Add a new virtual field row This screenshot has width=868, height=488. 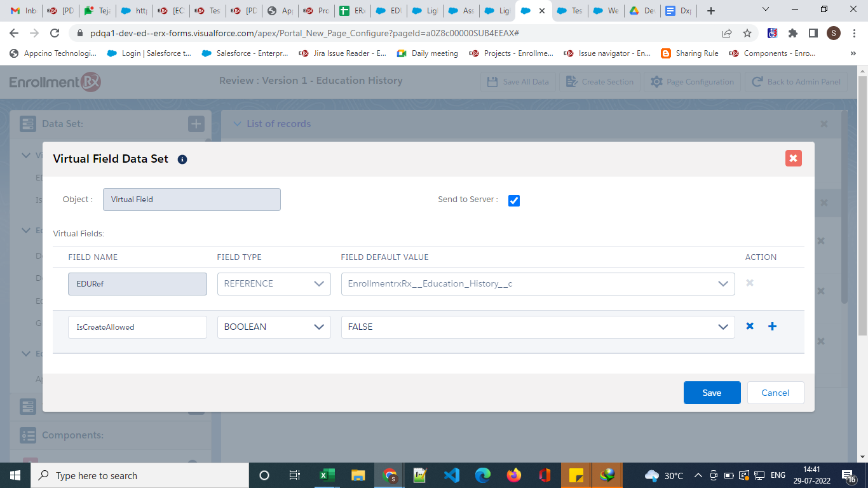coord(773,326)
